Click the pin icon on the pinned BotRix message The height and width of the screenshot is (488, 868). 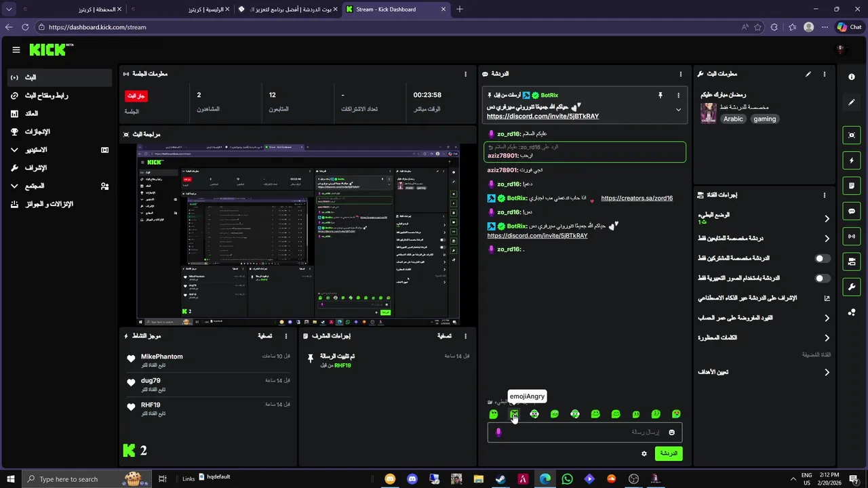(660, 96)
